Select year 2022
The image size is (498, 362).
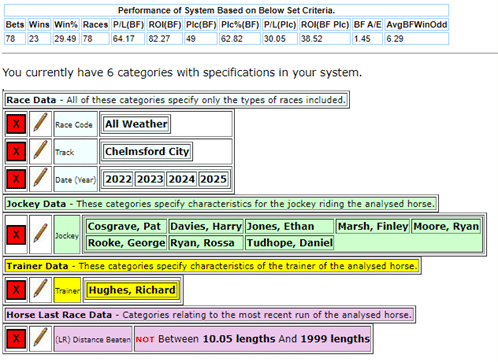(118, 179)
